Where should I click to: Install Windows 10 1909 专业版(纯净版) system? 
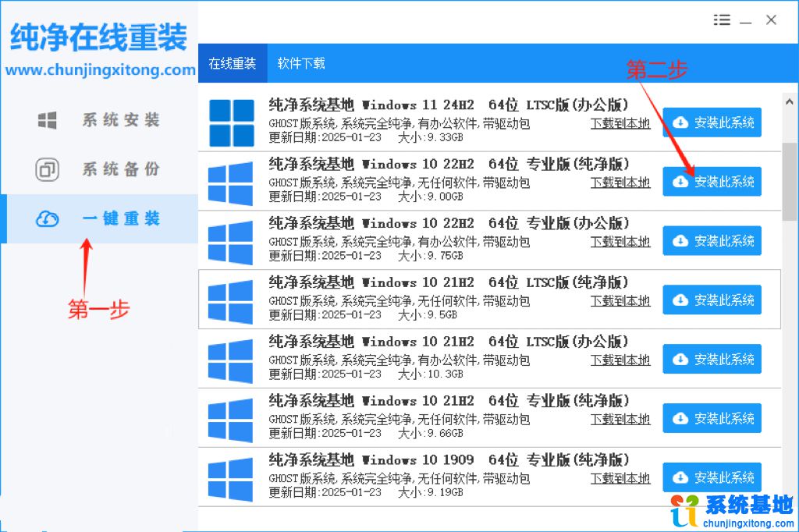712,477
